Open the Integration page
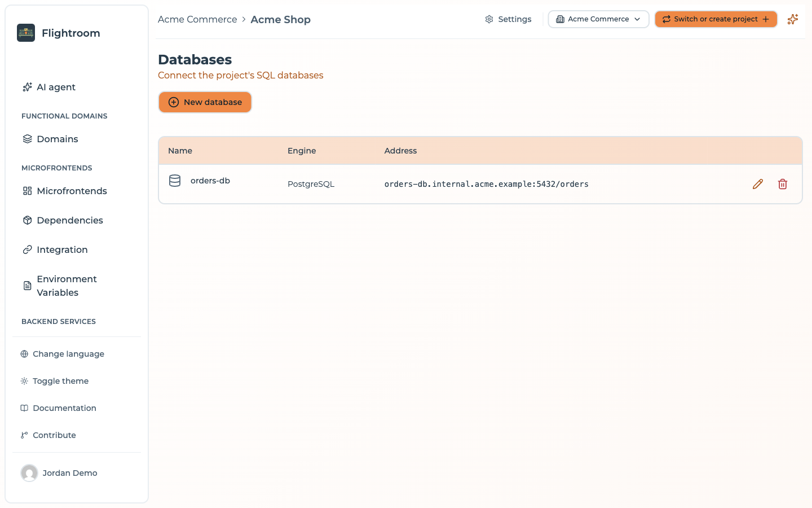The width and height of the screenshot is (812, 508). 55,249
